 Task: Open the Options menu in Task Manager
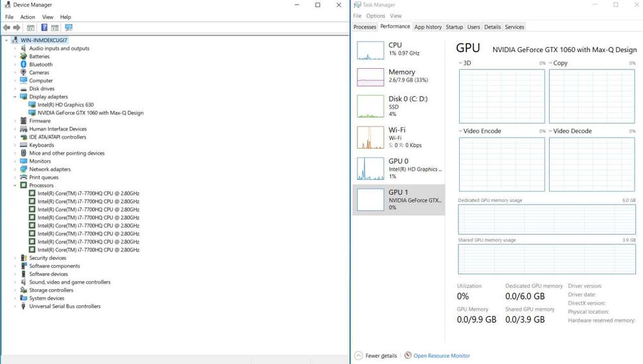pos(376,16)
